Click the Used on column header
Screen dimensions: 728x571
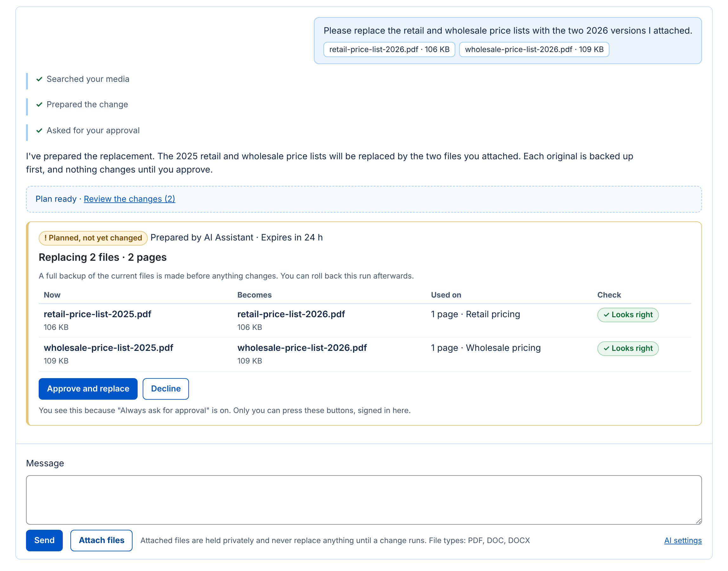pyautogui.click(x=446, y=295)
